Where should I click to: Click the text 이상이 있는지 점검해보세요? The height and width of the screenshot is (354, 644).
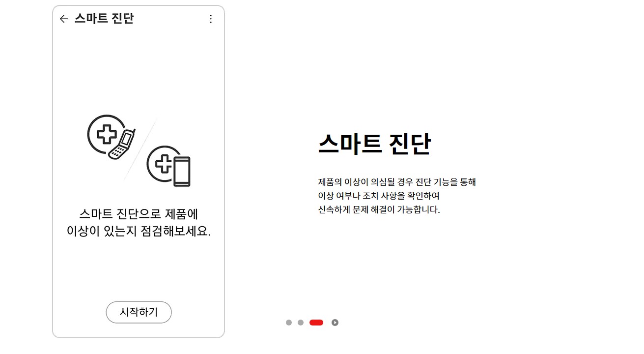pos(139,231)
